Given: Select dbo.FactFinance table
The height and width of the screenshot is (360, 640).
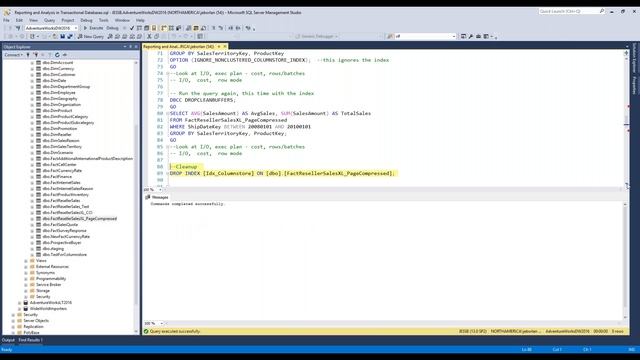Looking at the screenshot, I should click(x=57, y=177).
